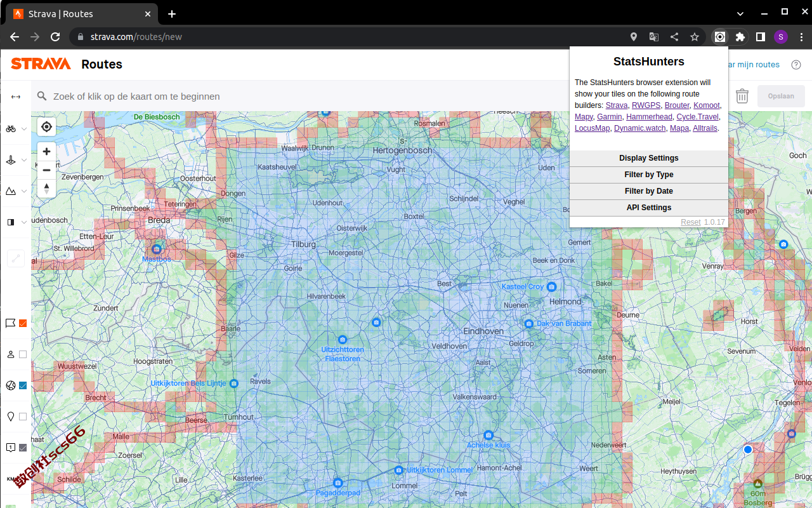812x508 pixels.
Task: Collapse the sidebar with the double-arrow icon
Action: pos(16,97)
